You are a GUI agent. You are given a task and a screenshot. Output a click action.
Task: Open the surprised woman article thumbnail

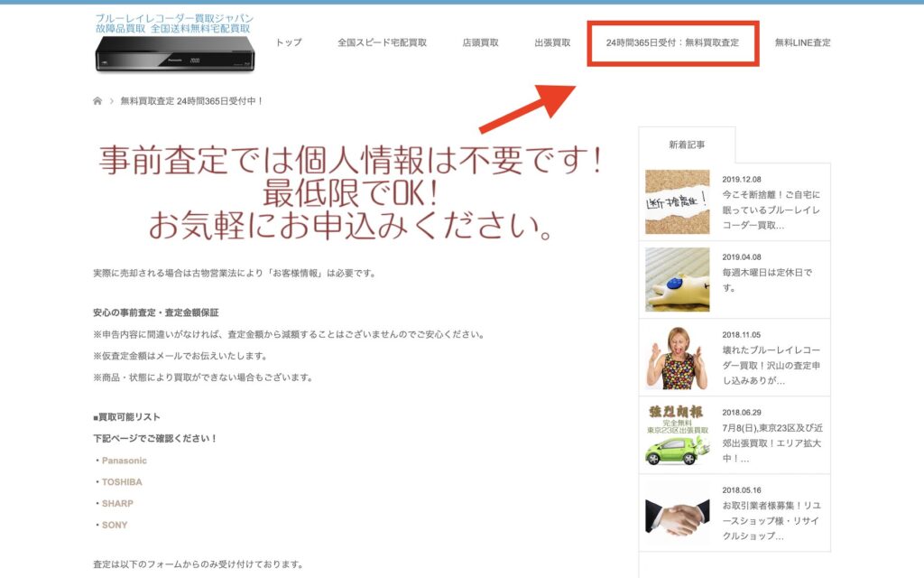[x=677, y=357]
